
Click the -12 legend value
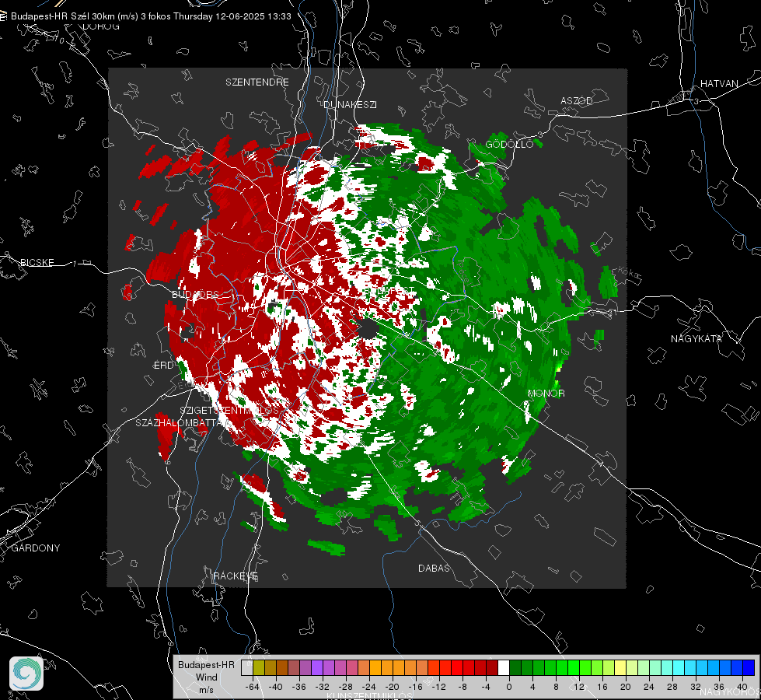(x=438, y=687)
